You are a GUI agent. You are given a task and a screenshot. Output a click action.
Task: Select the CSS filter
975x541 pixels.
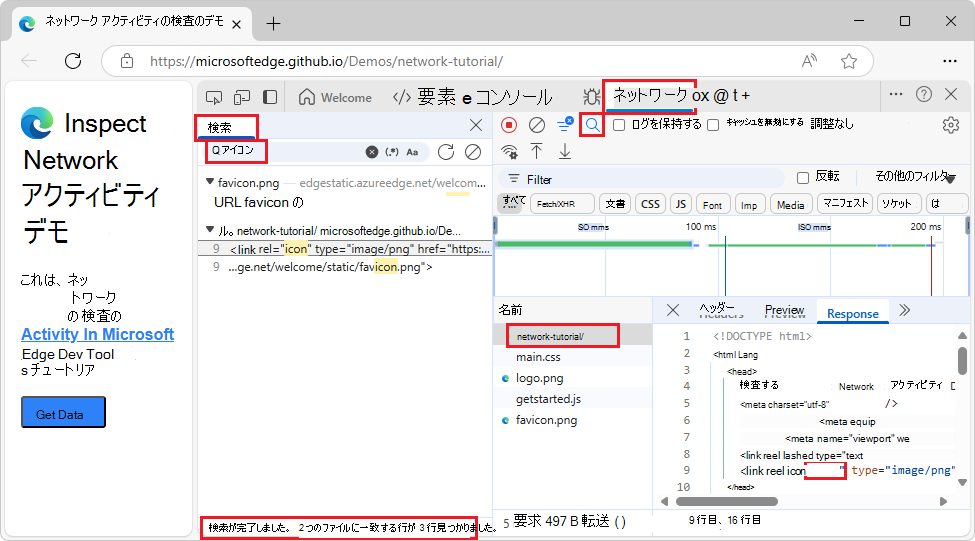point(650,204)
